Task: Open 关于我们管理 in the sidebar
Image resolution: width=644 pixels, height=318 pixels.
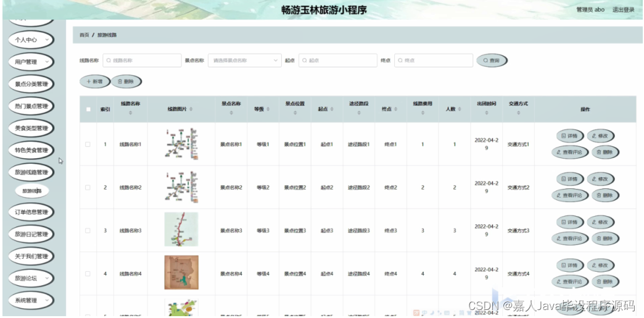Action: 31,256
